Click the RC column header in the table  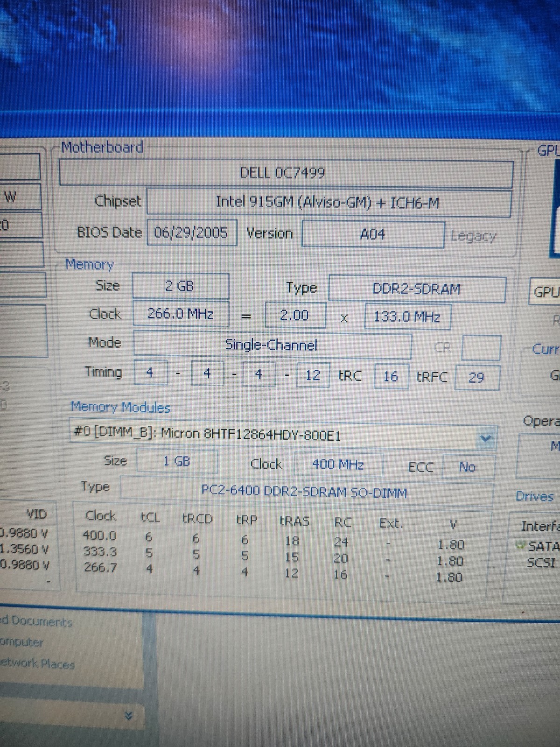coord(343,521)
